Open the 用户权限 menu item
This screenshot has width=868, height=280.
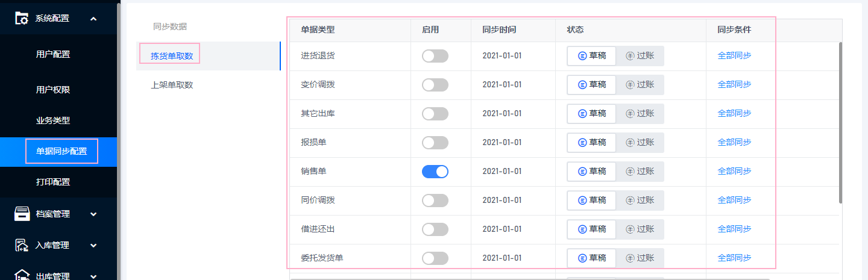pos(53,90)
